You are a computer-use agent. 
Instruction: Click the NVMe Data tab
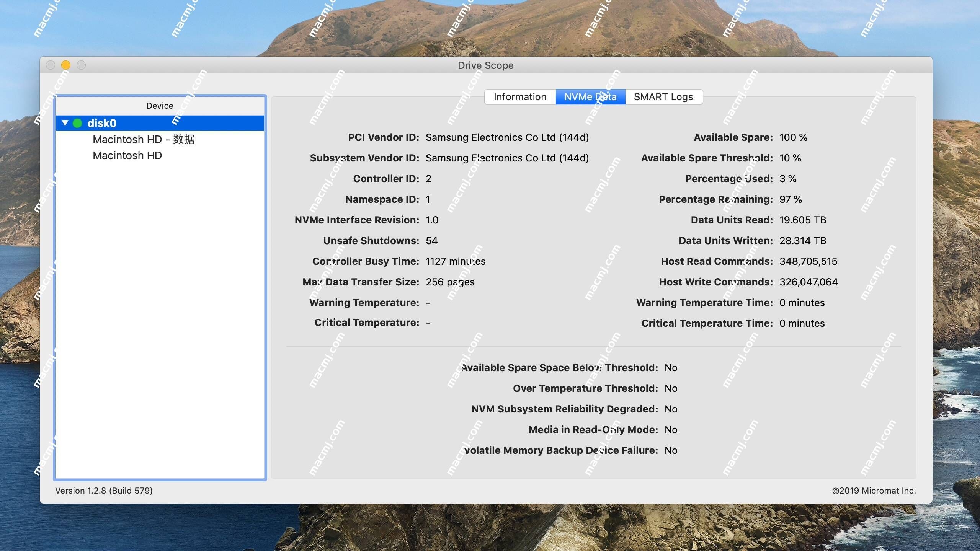click(590, 96)
